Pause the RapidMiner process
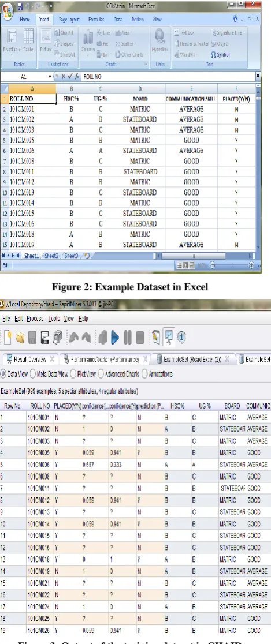 tap(128, 338)
